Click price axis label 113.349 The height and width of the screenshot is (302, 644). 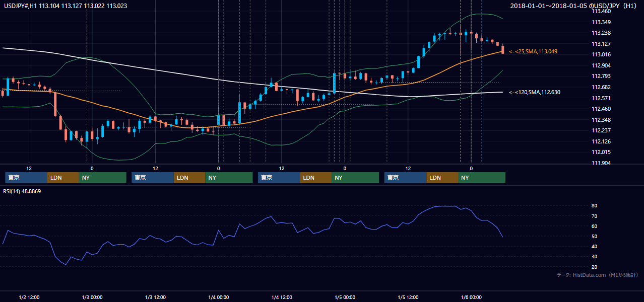tap(601, 22)
